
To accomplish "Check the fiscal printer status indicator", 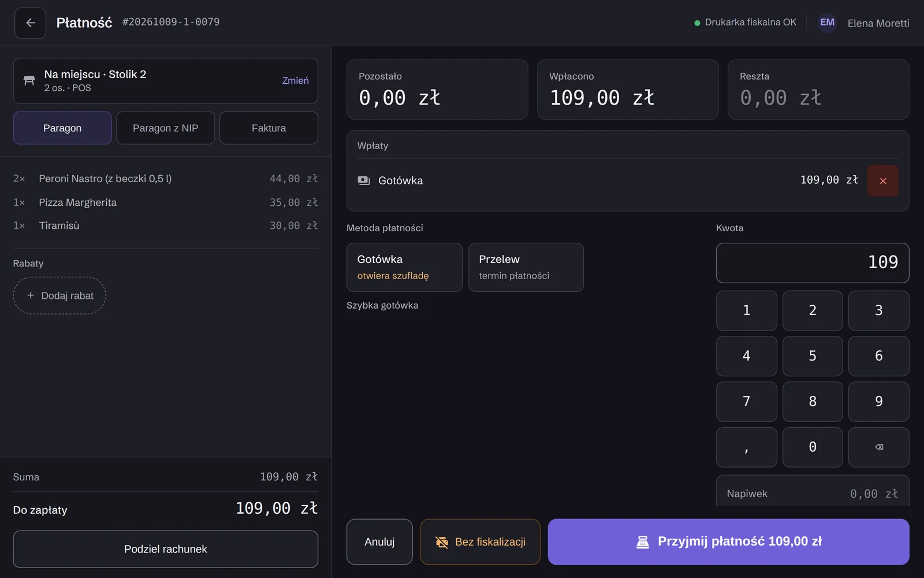I will [745, 23].
